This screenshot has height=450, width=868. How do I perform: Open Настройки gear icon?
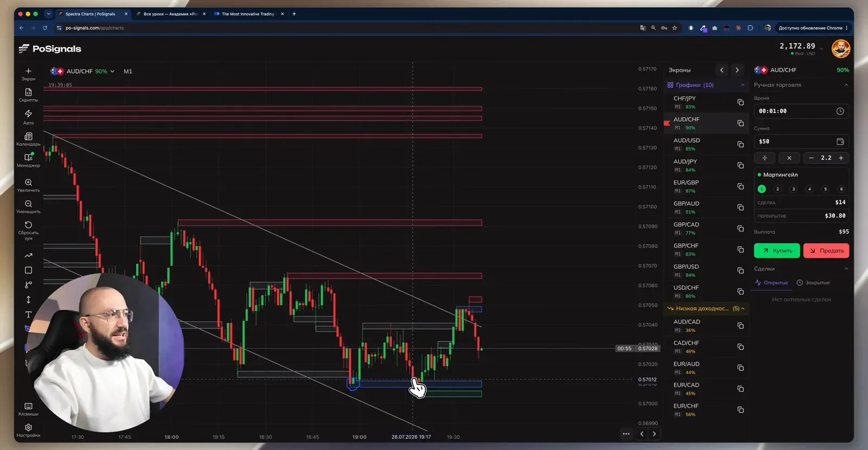click(x=28, y=428)
